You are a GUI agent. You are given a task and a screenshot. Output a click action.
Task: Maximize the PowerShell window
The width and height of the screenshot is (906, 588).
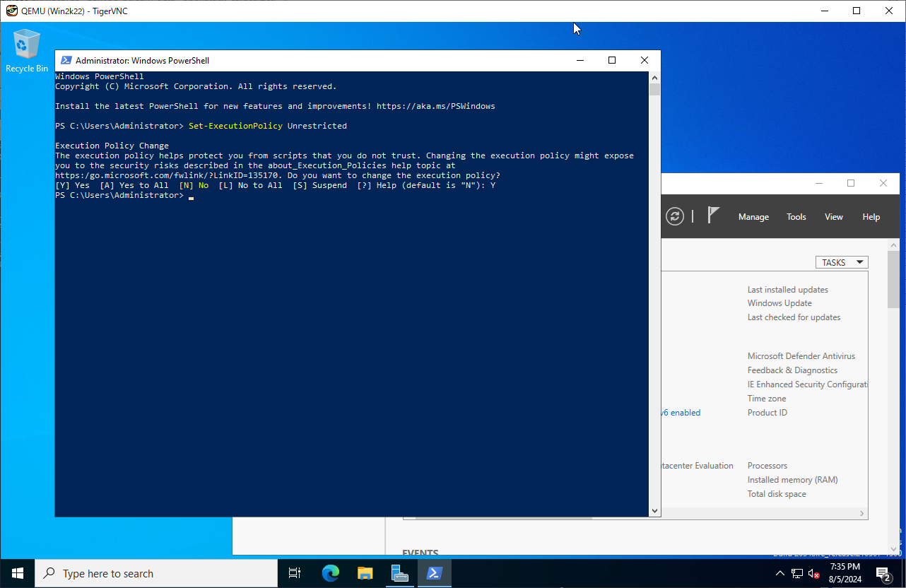click(612, 61)
